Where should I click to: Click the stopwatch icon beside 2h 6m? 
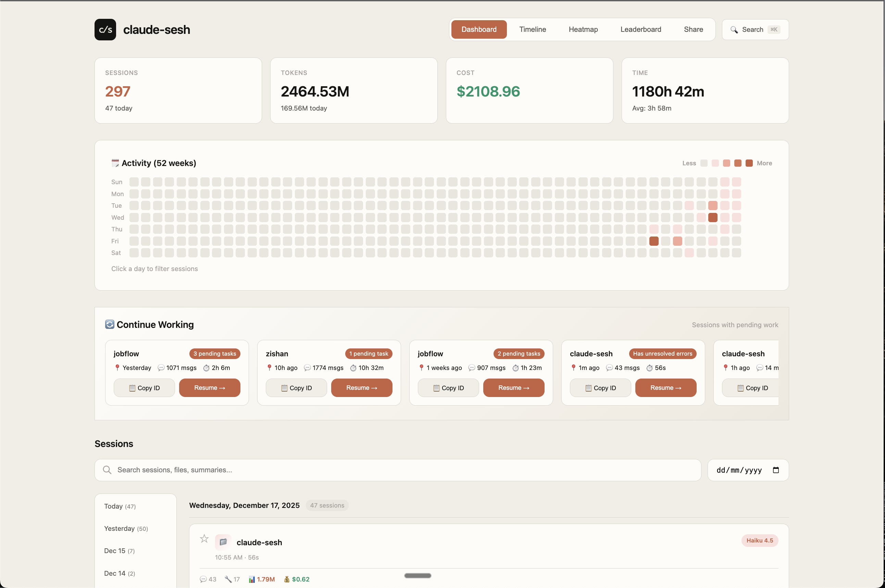pos(206,368)
